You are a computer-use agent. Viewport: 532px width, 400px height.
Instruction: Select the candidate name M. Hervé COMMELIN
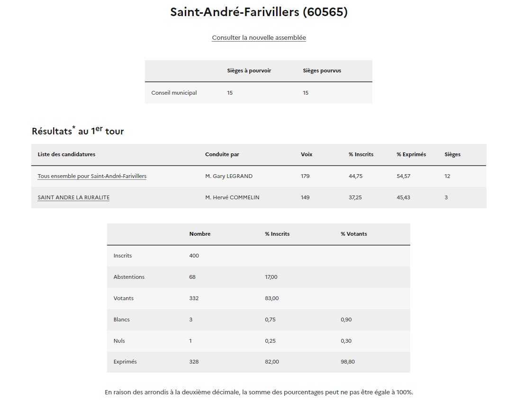tap(232, 197)
